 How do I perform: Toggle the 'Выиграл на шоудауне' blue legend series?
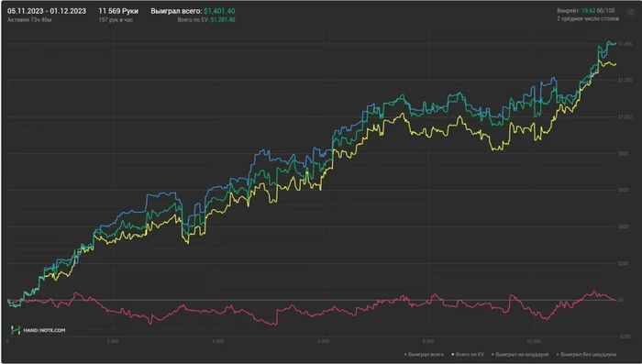click(520, 354)
